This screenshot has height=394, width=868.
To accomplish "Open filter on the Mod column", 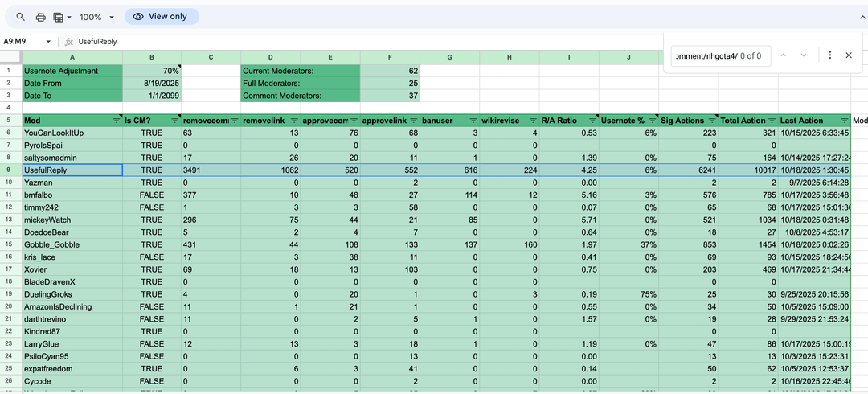I will 116,121.
